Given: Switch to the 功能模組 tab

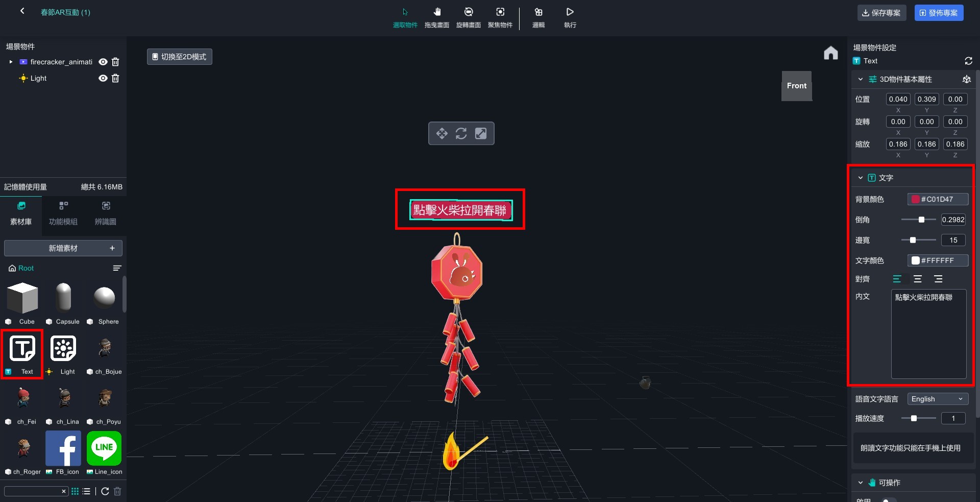Looking at the screenshot, I should coord(63,213).
